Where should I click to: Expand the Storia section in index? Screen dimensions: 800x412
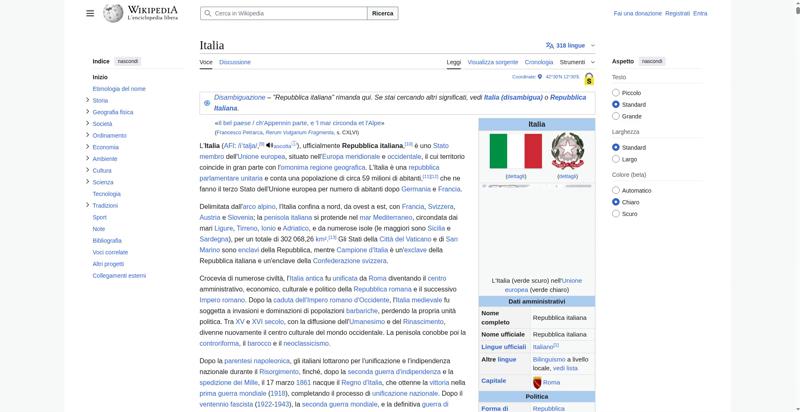point(88,100)
